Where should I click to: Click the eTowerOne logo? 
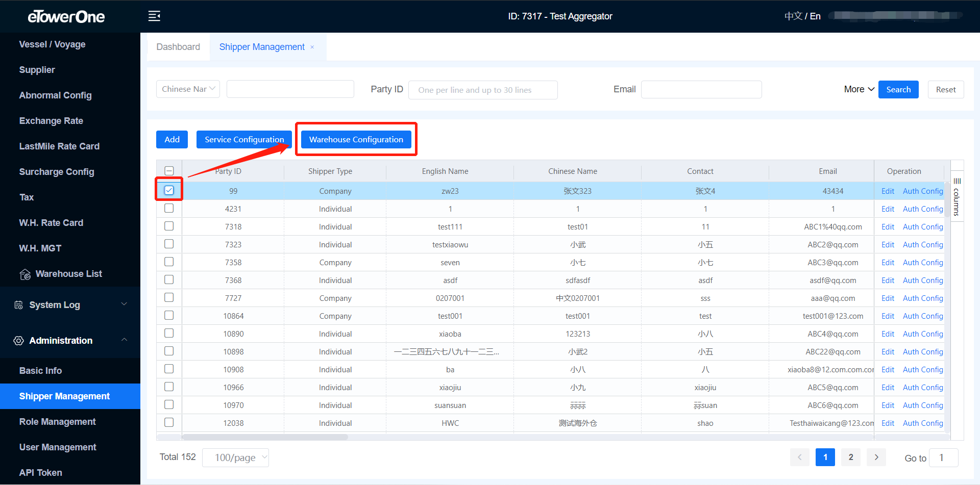point(66,17)
